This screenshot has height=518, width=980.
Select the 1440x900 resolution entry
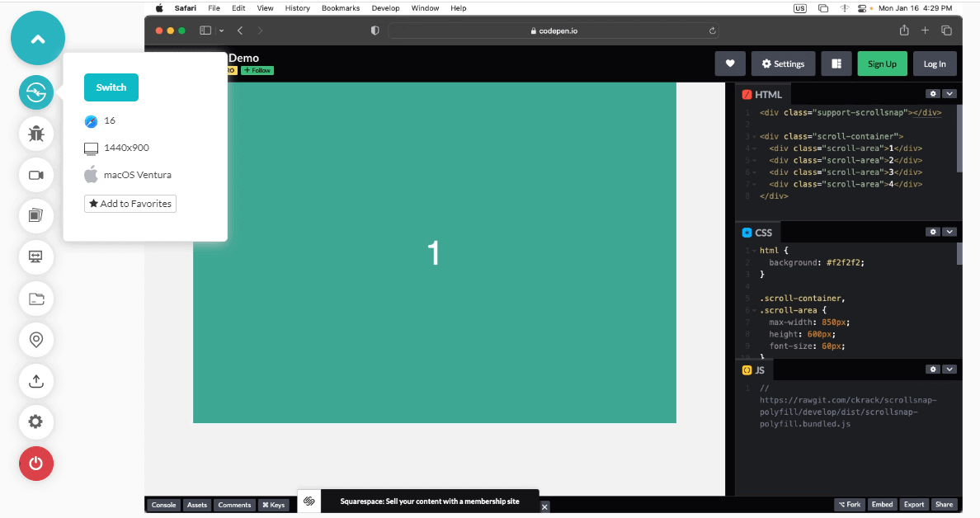click(x=117, y=148)
